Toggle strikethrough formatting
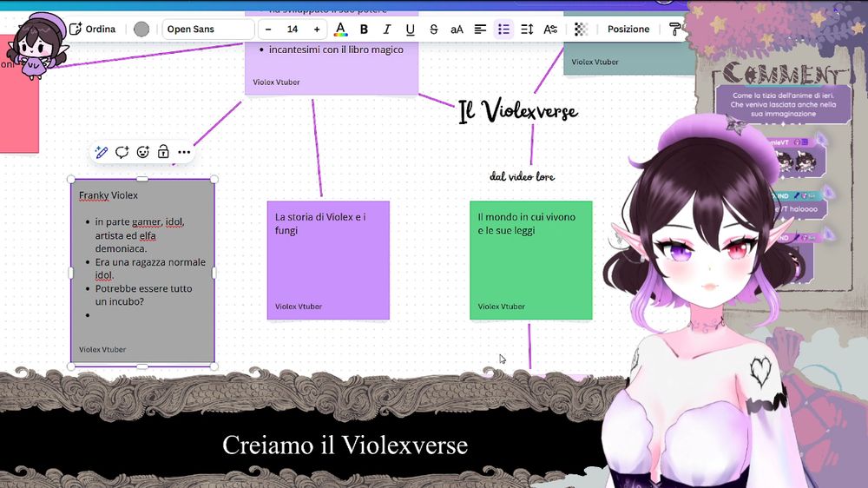868x488 pixels. pyautogui.click(x=433, y=29)
